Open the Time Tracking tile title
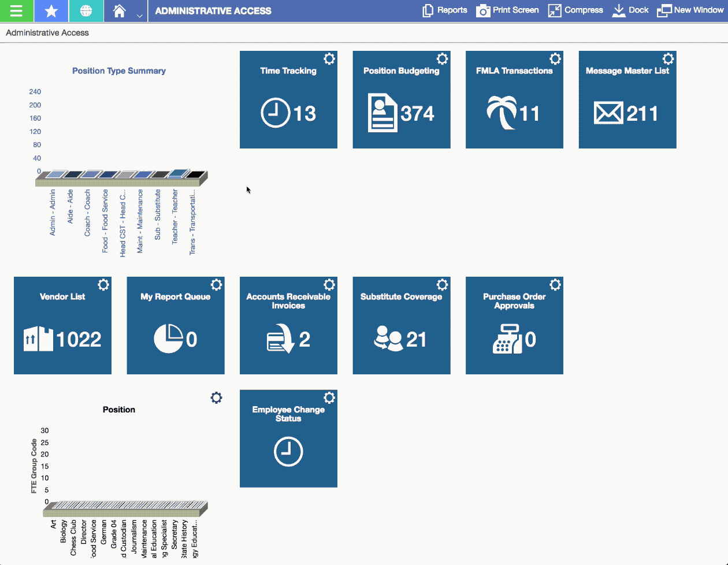Screen dimensions: 728x565 [x=288, y=71]
